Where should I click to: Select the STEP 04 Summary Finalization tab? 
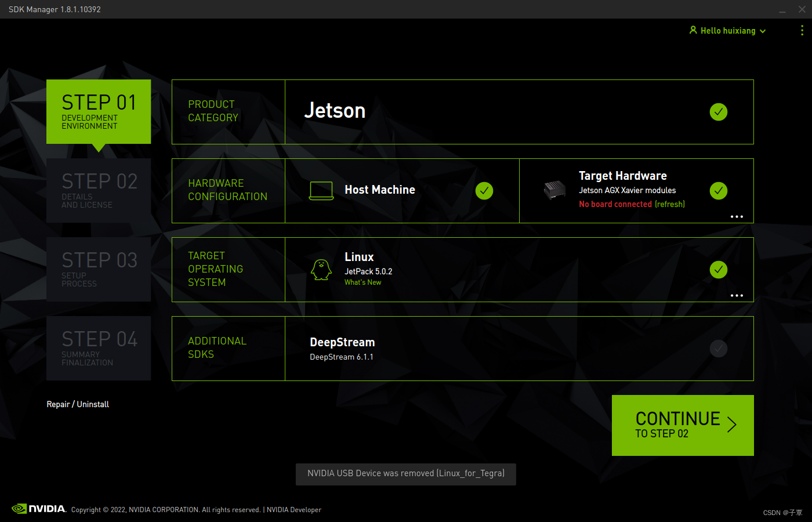99,349
